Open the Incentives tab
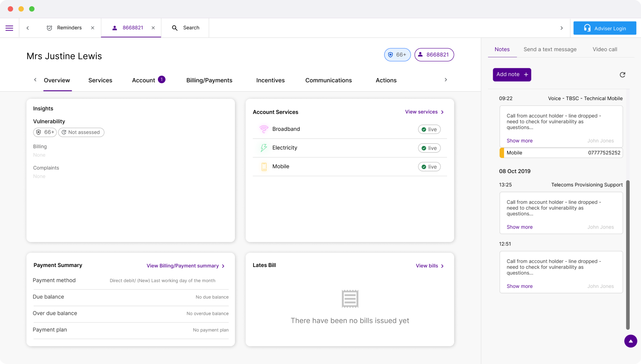The width and height of the screenshot is (641, 364). point(270,80)
